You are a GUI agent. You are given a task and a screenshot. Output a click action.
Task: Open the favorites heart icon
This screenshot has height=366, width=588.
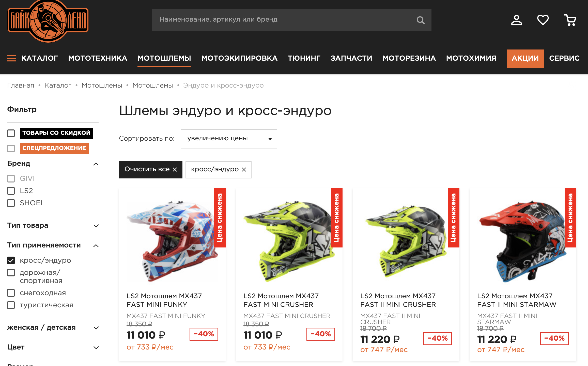pyautogui.click(x=543, y=20)
